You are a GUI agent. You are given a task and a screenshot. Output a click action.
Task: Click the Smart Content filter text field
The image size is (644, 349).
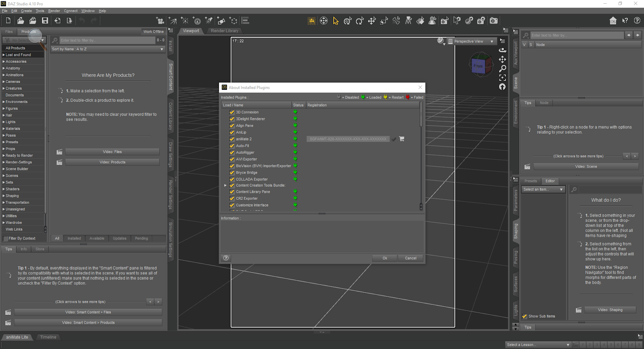point(107,40)
